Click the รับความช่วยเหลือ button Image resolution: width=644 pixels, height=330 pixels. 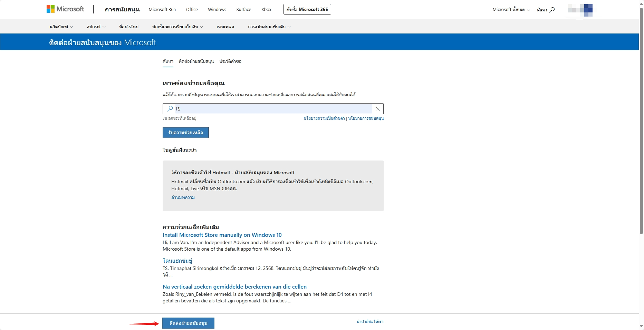pos(186,133)
